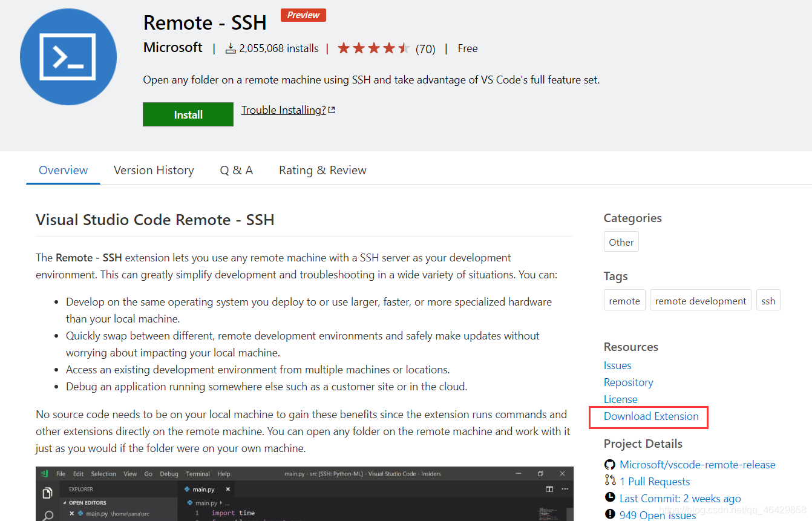Open the Rating & Review tab
Screen dimensions: 812x521
(x=323, y=170)
